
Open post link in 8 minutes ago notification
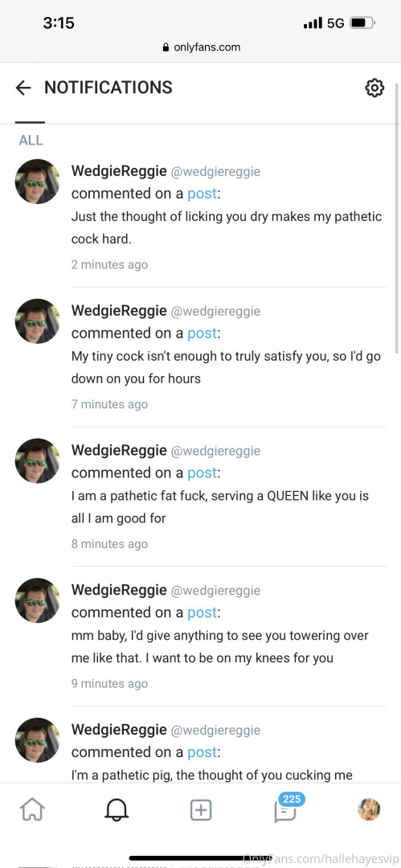coord(202,473)
